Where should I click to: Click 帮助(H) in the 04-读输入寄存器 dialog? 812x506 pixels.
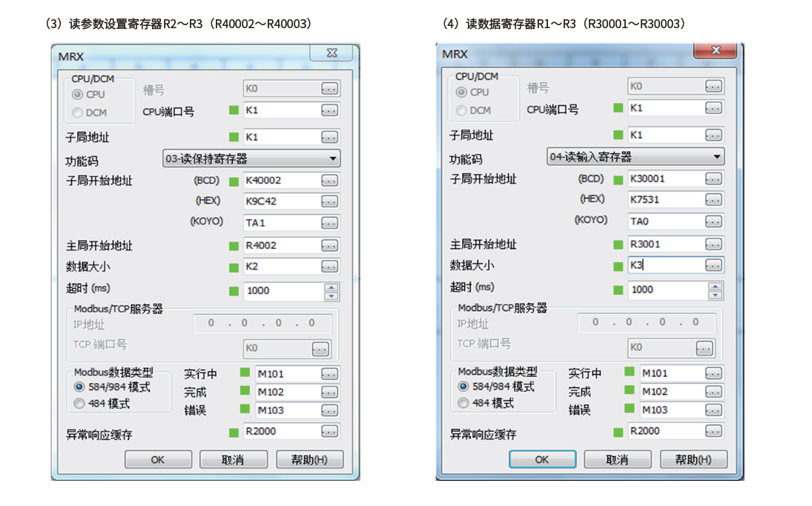(693, 460)
